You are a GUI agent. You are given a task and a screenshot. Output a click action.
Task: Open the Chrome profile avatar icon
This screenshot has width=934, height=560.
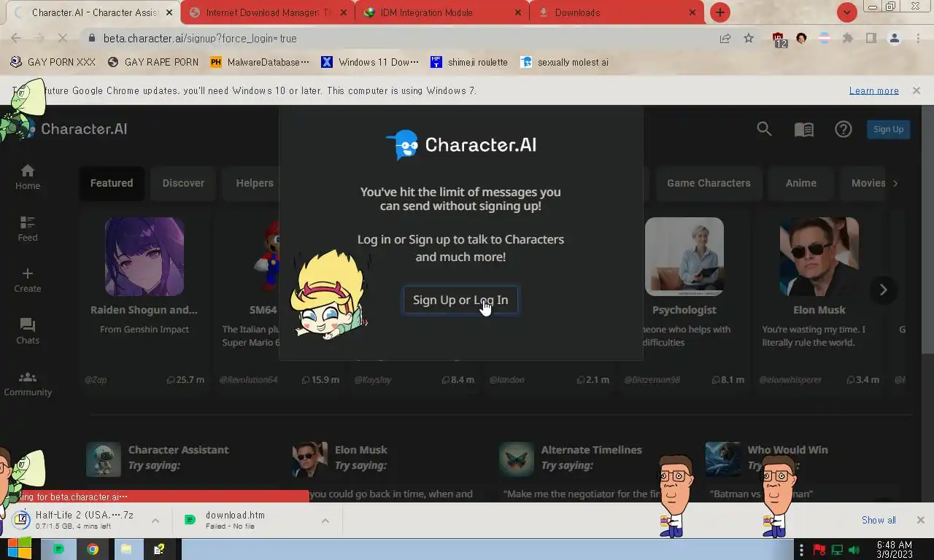click(894, 38)
